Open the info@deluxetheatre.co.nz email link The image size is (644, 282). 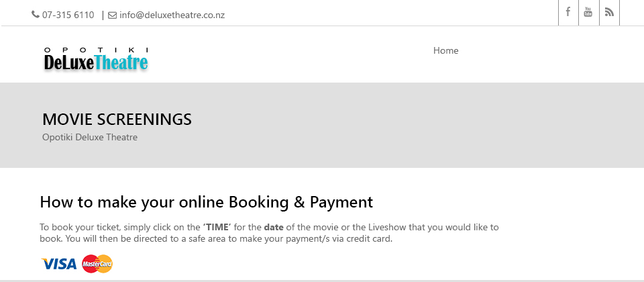pos(172,15)
